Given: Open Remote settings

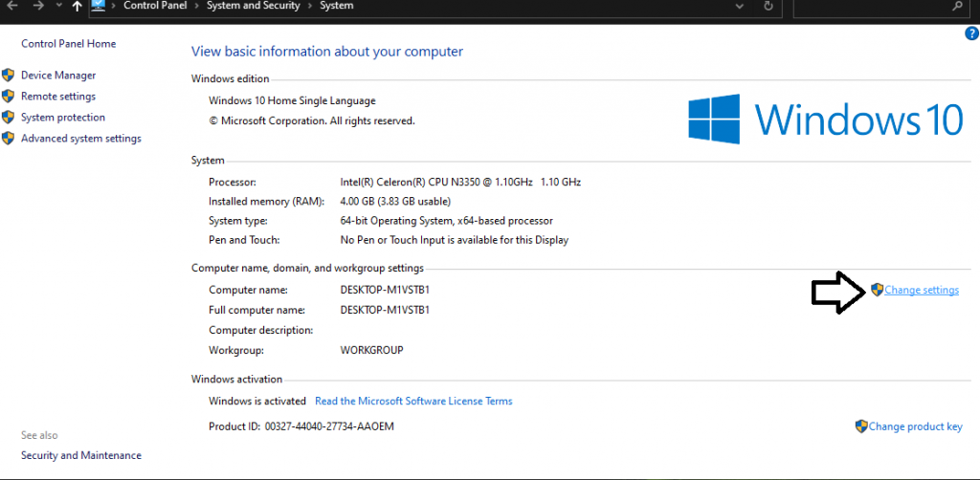Looking at the screenshot, I should click(x=58, y=97).
